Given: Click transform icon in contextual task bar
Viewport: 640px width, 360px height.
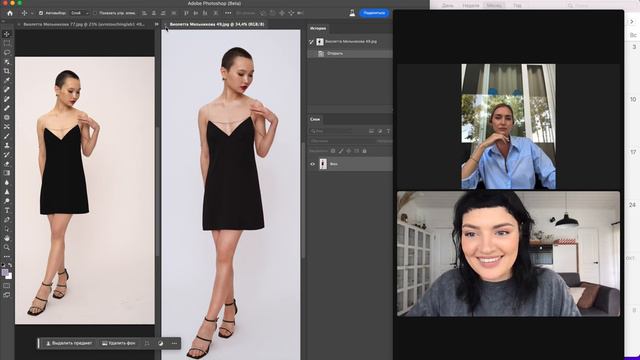Looking at the screenshot, I should (x=147, y=343).
